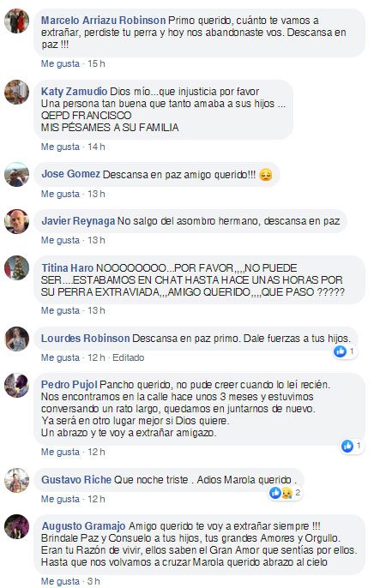The height and width of the screenshot is (588, 380).
Task: Click the Marcelo Arriazu Robinson name link
Action: pyautogui.click(x=103, y=21)
